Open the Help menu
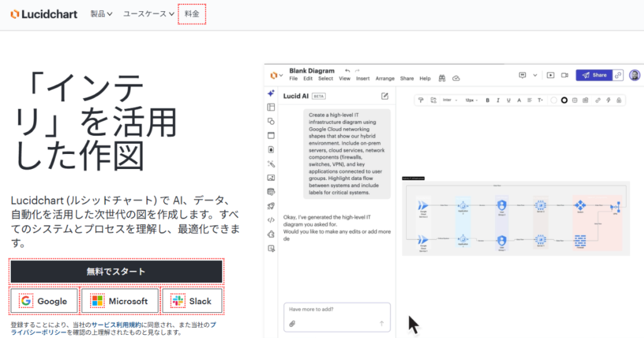Viewport: 644px width, 338px height. pyautogui.click(x=425, y=79)
